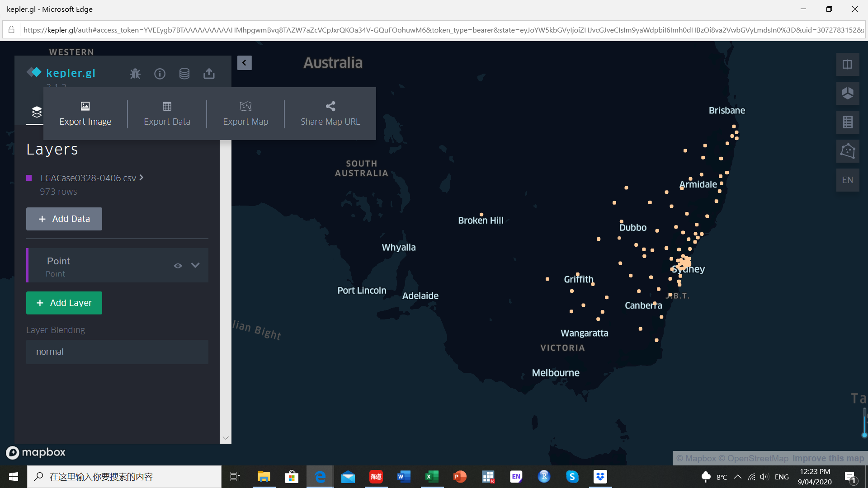Open Youdao dictionary from taskbar
Viewport: 868px width, 488px height.
[x=376, y=477]
